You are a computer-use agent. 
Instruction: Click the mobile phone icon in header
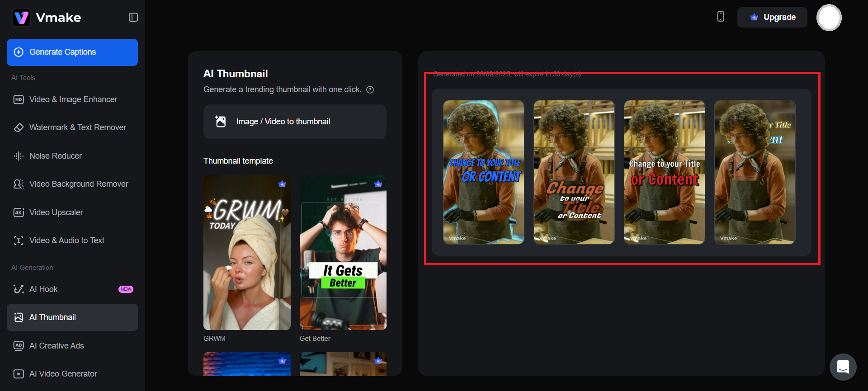(721, 17)
